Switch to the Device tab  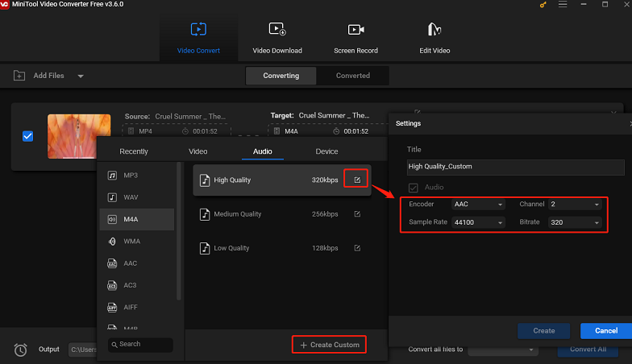pyautogui.click(x=326, y=151)
